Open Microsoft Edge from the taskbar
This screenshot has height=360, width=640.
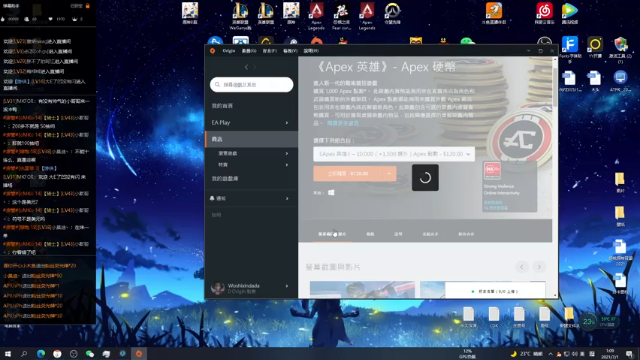tap(41, 354)
